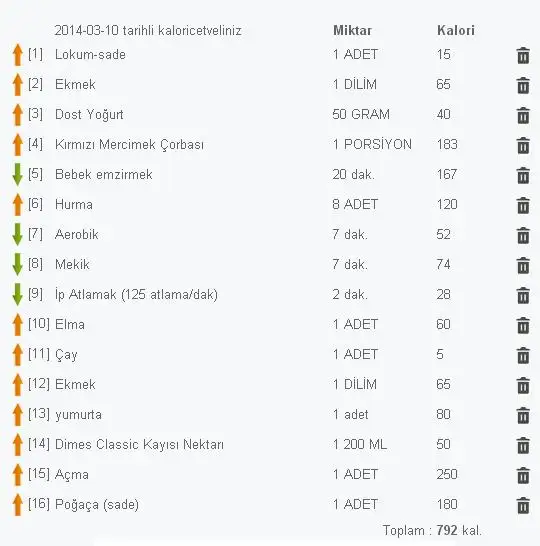Click the green down arrow beside Aerobik
This screenshot has height=546, width=540.
click(17, 234)
